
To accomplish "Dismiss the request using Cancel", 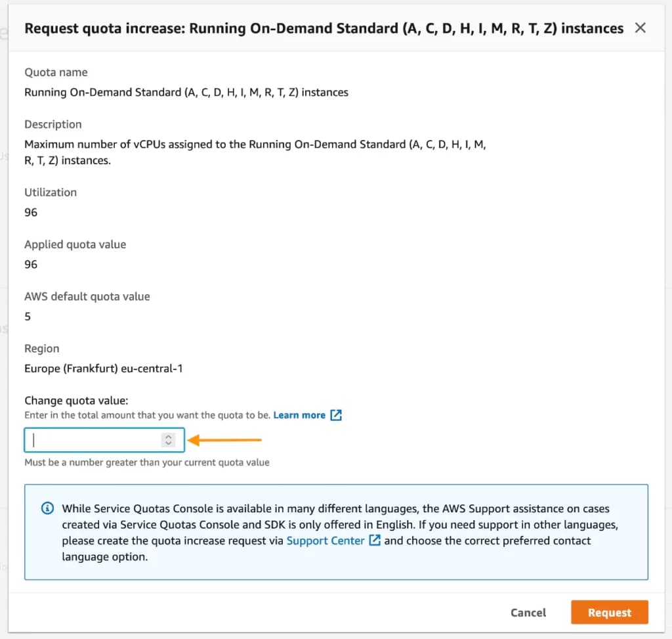I will click(x=528, y=612).
